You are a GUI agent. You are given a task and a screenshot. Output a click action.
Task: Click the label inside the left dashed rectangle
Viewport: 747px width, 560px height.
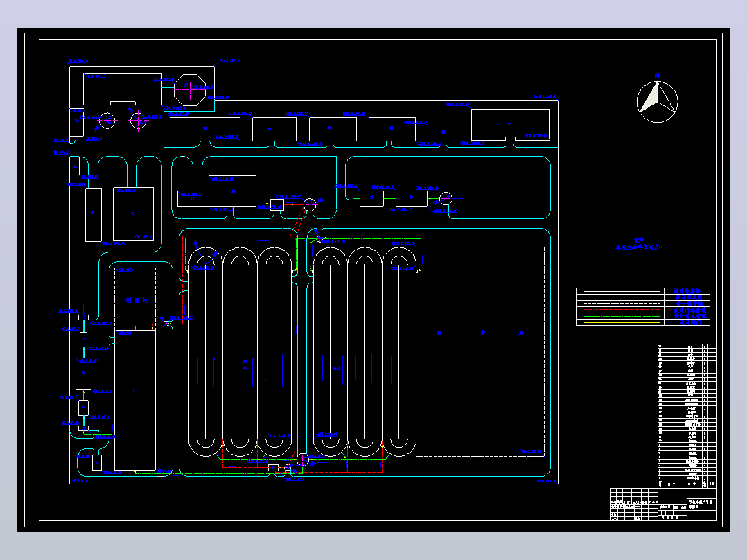(x=137, y=300)
